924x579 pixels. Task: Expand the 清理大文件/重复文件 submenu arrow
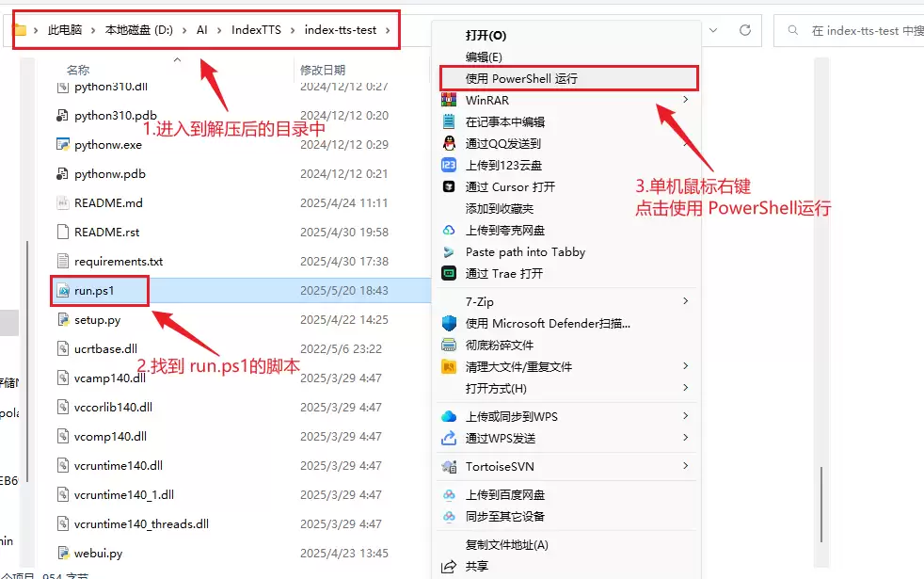click(x=685, y=366)
